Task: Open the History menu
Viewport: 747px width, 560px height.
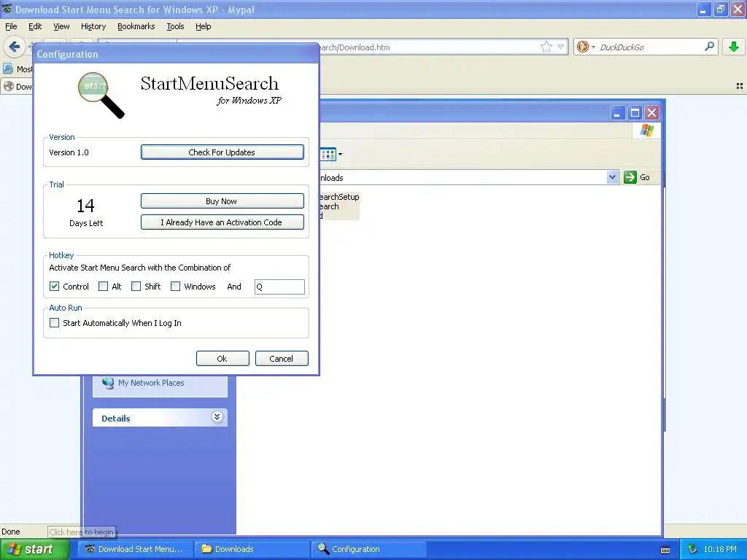Action: (x=93, y=26)
